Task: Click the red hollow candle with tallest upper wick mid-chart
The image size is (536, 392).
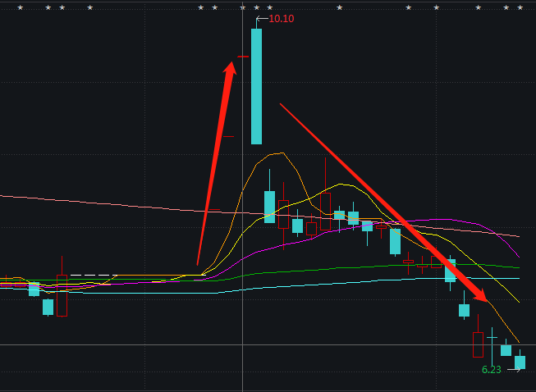Action: pos(325,212)
